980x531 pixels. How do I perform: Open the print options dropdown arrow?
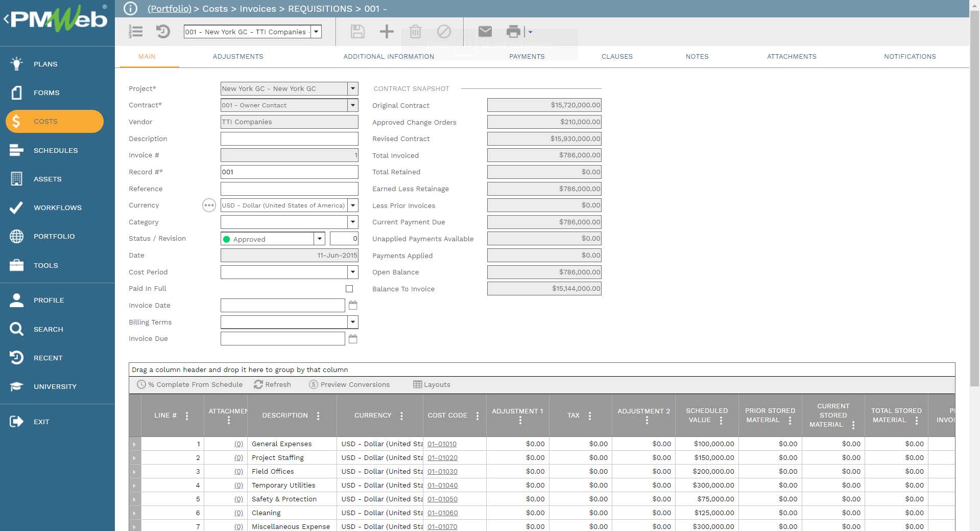(x=530, y=32)
